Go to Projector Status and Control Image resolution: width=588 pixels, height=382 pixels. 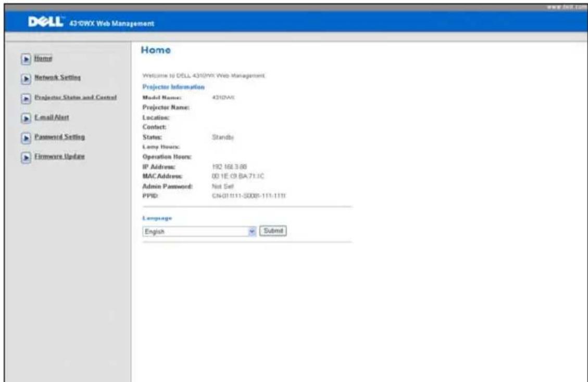[x=76, y=97]
